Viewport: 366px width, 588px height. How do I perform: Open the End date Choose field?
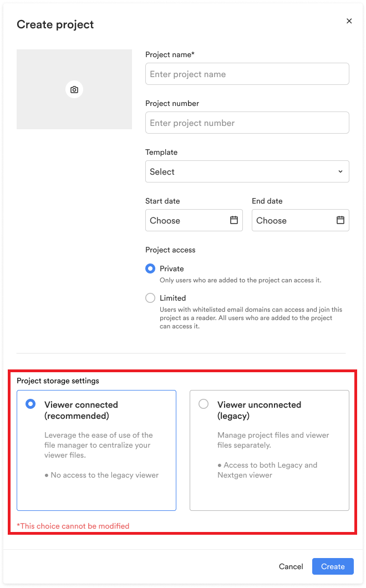point(301,220)
